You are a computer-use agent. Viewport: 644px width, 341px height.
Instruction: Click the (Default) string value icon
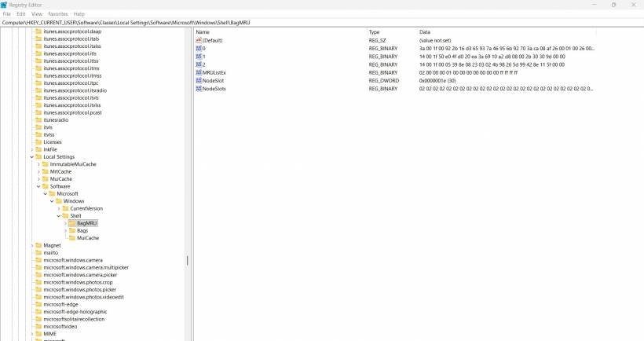pyautogui.click(x=199, y=40)
